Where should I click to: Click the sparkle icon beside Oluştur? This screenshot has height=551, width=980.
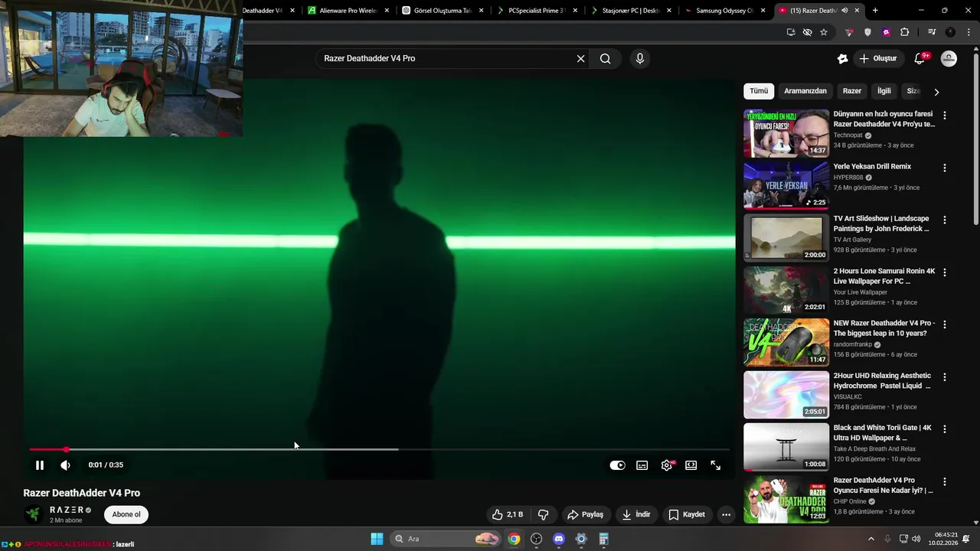coord(842,58)
